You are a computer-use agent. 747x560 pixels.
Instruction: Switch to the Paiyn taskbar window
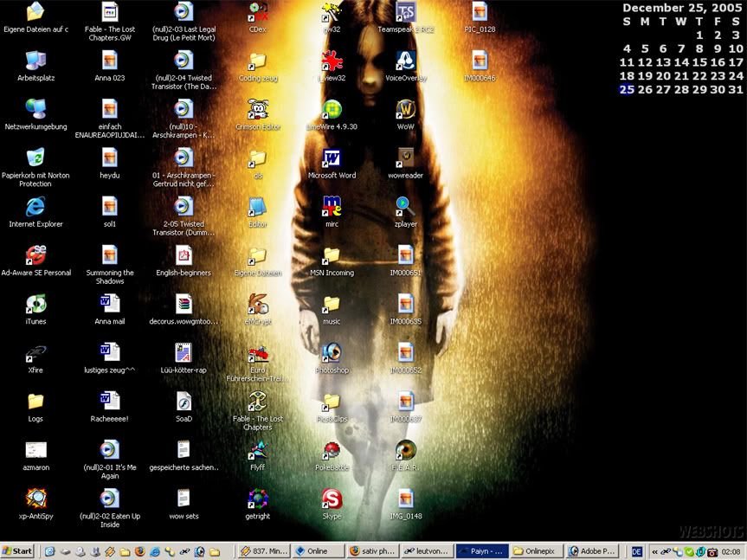tap(482, 551)
